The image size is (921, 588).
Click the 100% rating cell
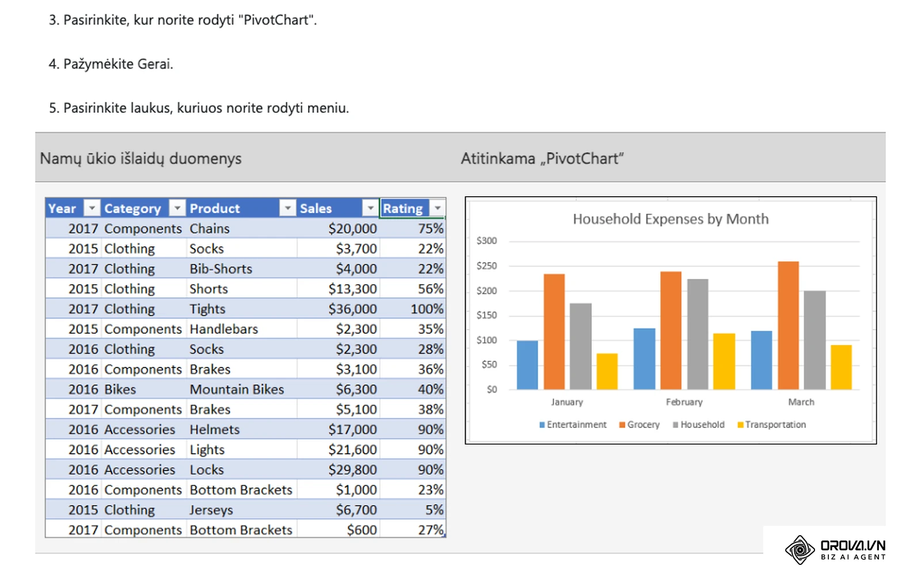point(413,309)
